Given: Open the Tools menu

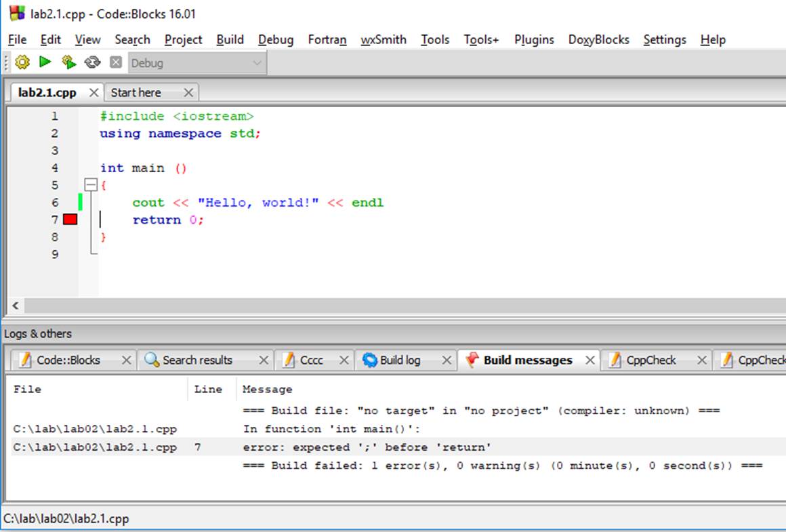Looking at the screenshot, I should coord(435,39).
